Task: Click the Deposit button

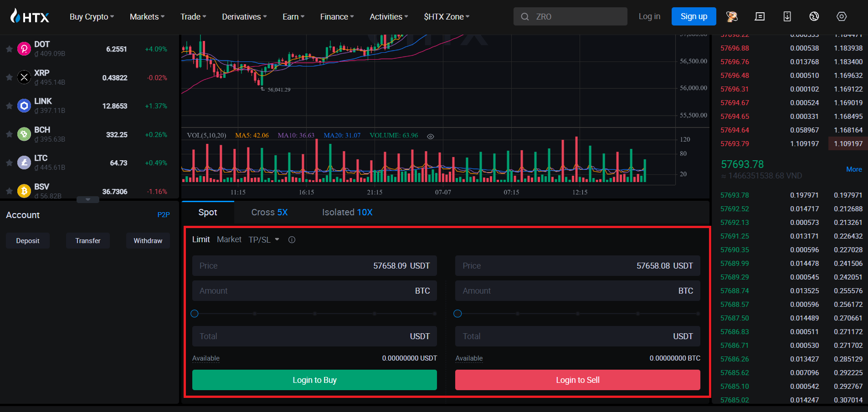Action: click(x=28, y=240)
